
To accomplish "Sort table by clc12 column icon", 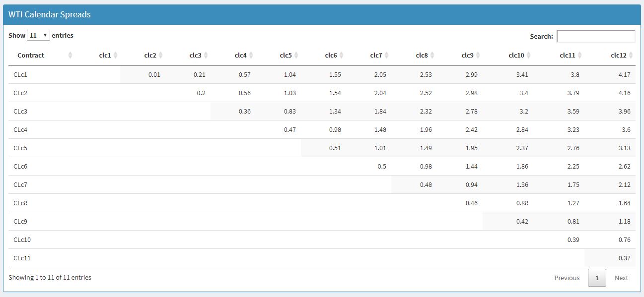I will (631, 55).
